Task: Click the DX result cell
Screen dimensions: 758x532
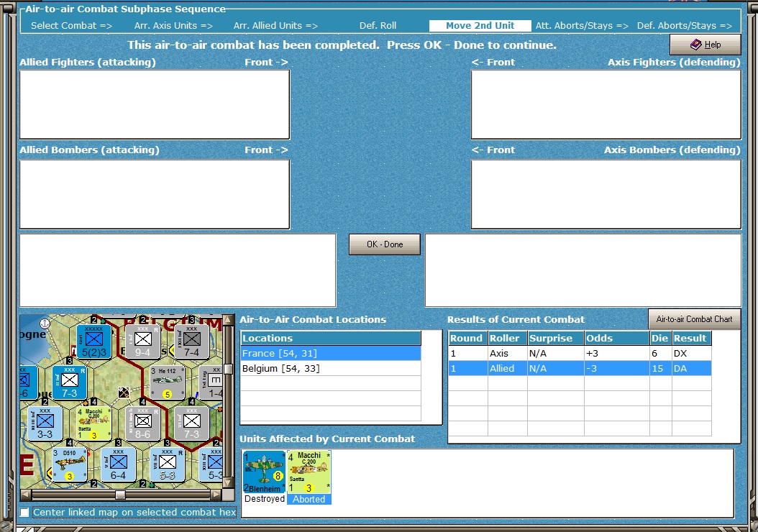Action: point(691,353)
